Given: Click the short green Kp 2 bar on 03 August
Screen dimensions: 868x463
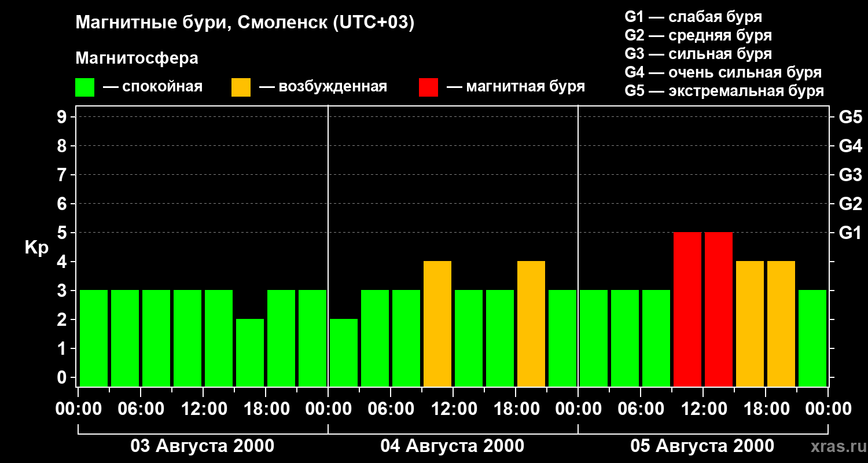Looking at the screenshot, I should pos(250,352).
